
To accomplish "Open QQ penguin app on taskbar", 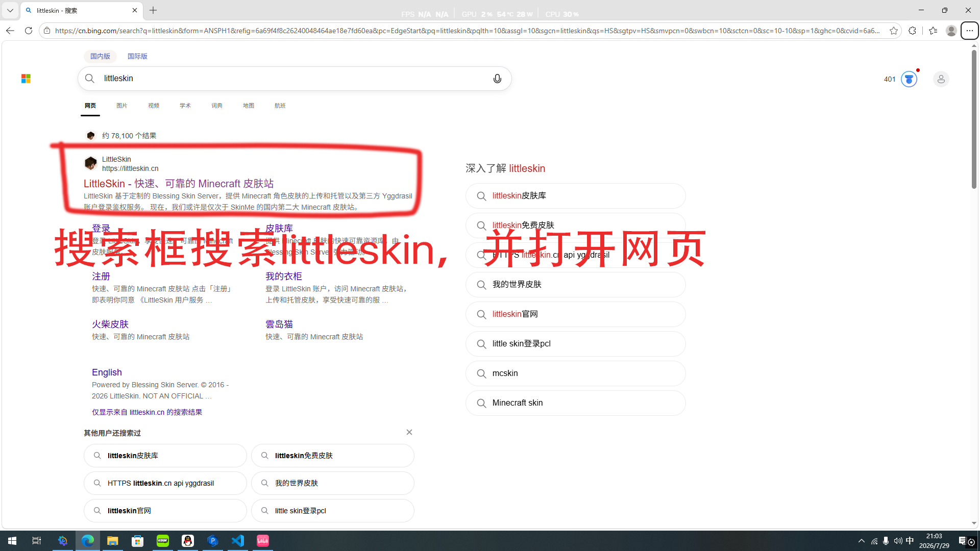I will (x=188, y=541).
